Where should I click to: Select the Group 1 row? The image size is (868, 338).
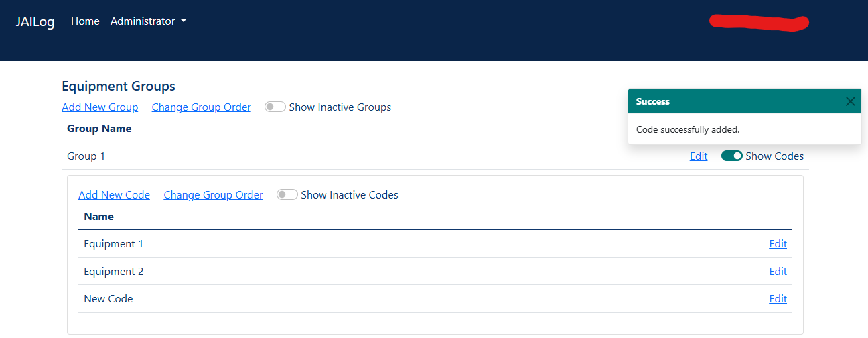click(x=86, y=156)
